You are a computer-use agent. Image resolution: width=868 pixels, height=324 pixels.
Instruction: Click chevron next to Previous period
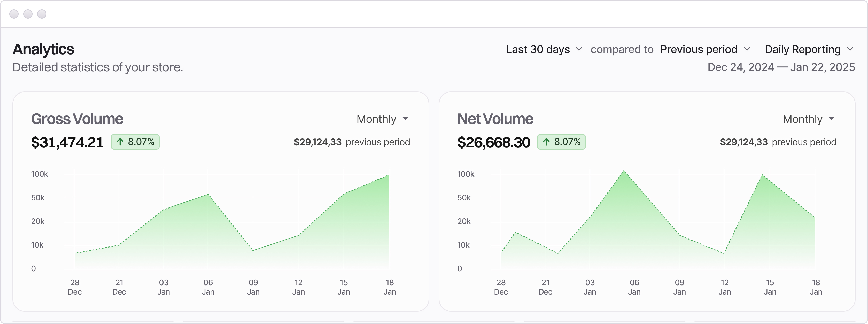coord(747,49)
